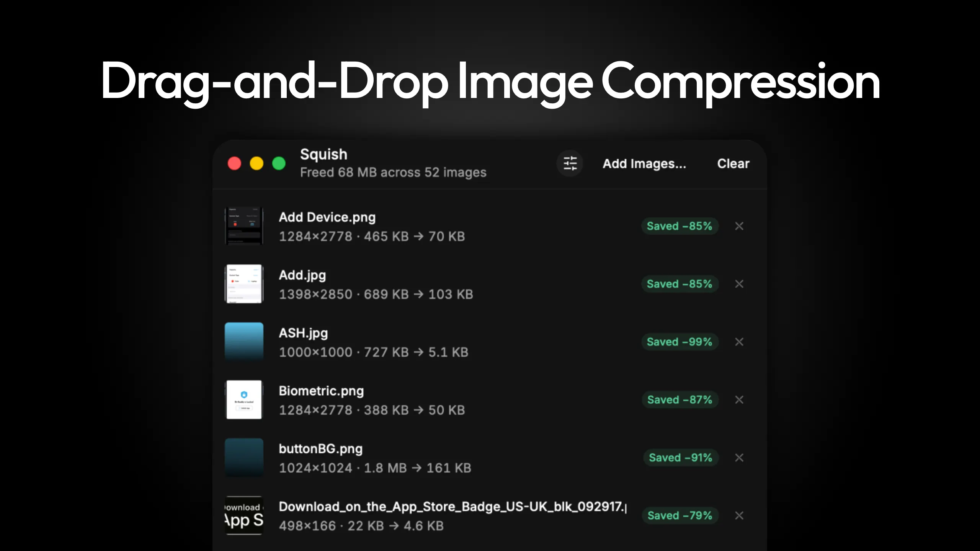The height and width of the screenshot is (551, 980).
Task: Open the compression settings sliders icon
Action: click(x=570, y=163)
